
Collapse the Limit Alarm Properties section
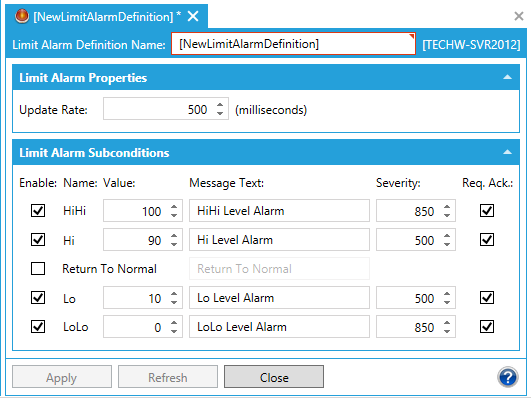(x=507, y=77)
